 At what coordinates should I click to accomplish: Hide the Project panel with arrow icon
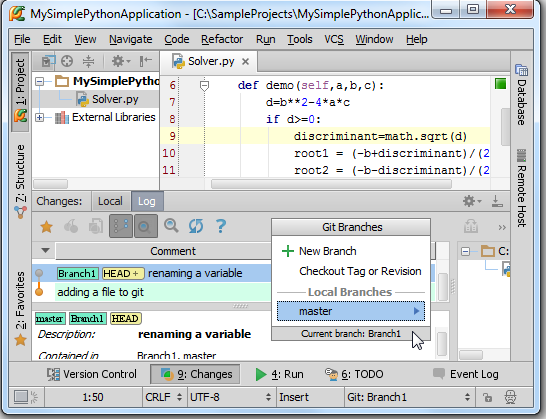click(x=145, y=61)
